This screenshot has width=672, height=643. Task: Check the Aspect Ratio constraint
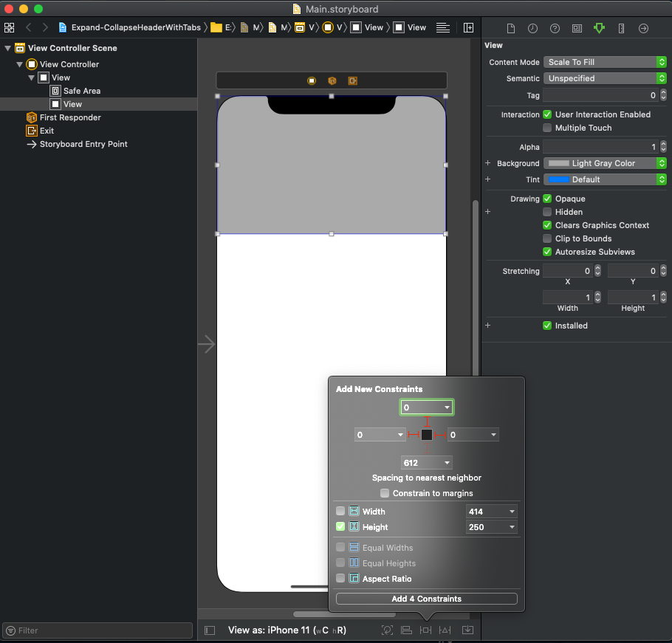(x=340, y=578)
